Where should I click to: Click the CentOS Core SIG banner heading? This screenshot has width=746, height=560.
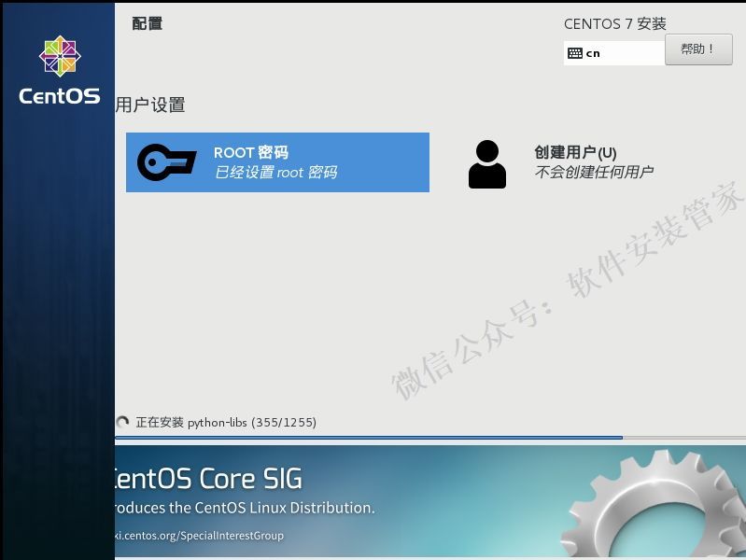click(208, 479)
